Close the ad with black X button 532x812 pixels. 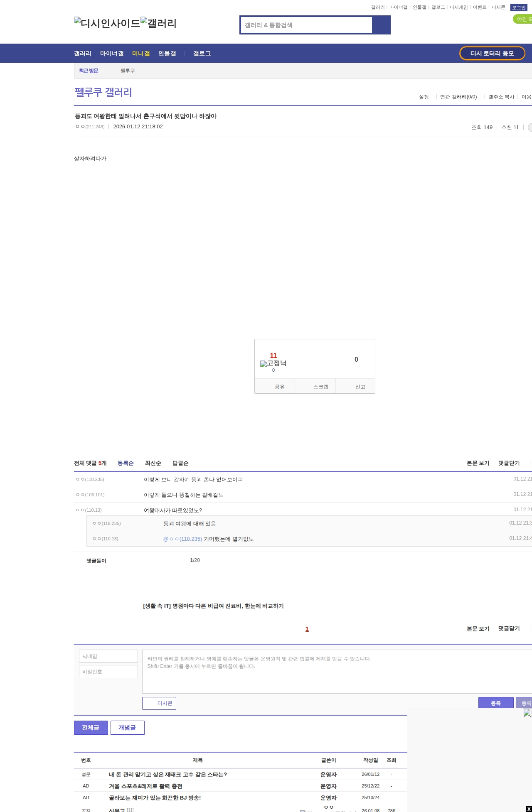(529, 809)
